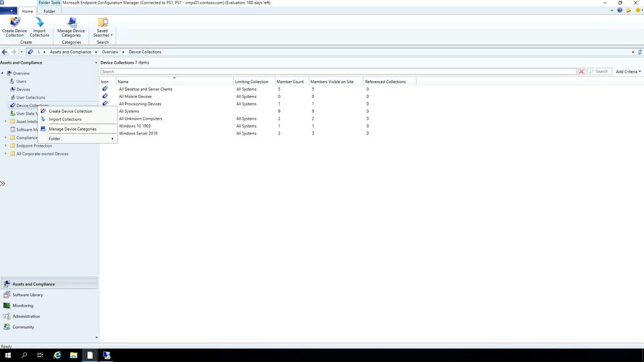Click Assets and Compliance breadcrumb
This screenshot has height=362, width=644.
71,52
